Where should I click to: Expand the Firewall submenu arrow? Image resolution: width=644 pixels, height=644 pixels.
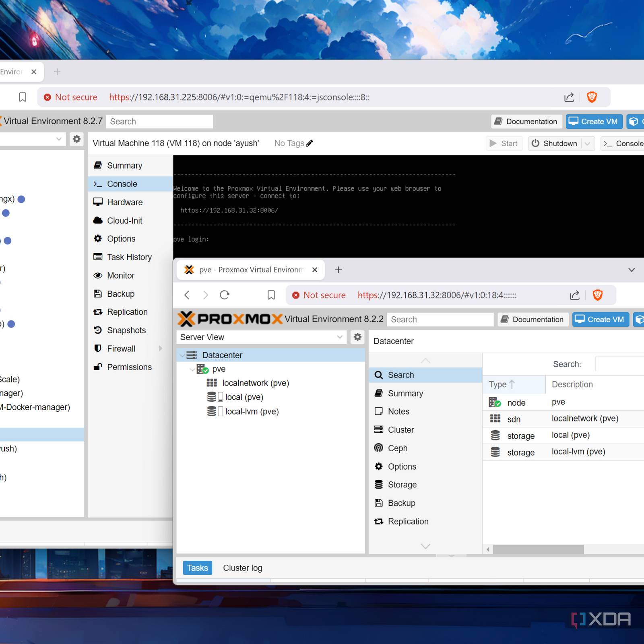coord(161,349)
